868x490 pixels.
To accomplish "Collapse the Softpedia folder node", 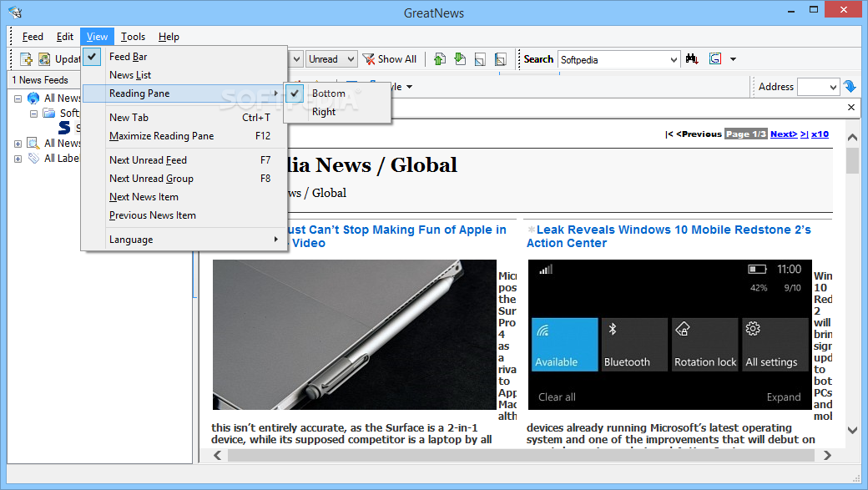I will (x=33, y=114).
